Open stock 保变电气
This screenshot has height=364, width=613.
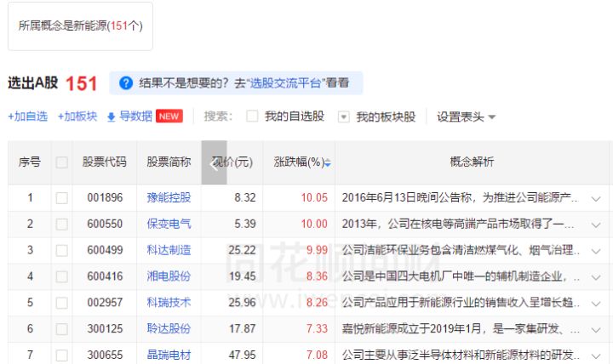169,224
